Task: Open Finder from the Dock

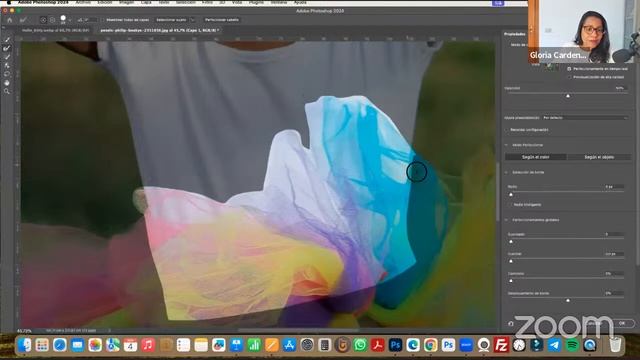Action: [24, 345]
